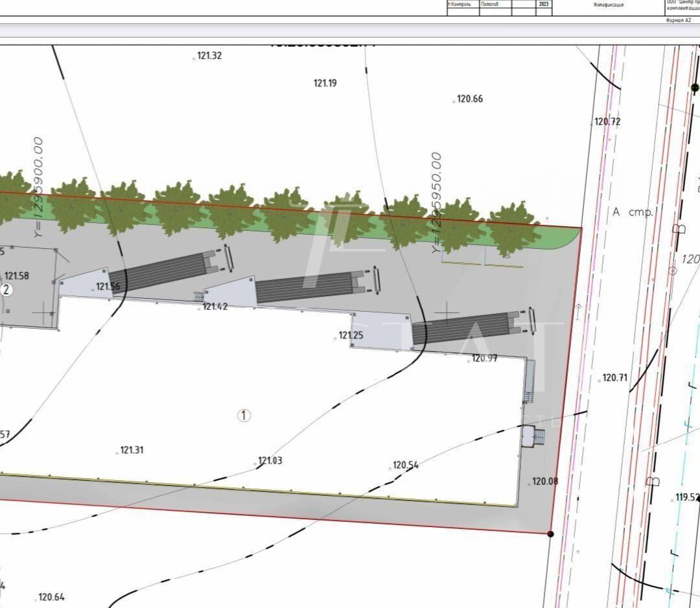Click the 2023 cell in title block
Screen dimensions: 700x608
pyautogui.click(x=543, y=4)
